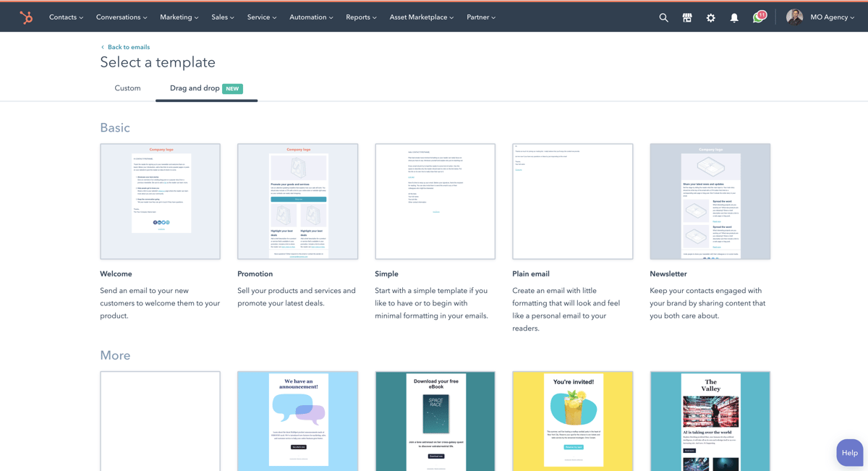Image resolution: width=868 pixels, height=471 pixels.
Task: Click the Basic section heading
Action: click(115, 127)
